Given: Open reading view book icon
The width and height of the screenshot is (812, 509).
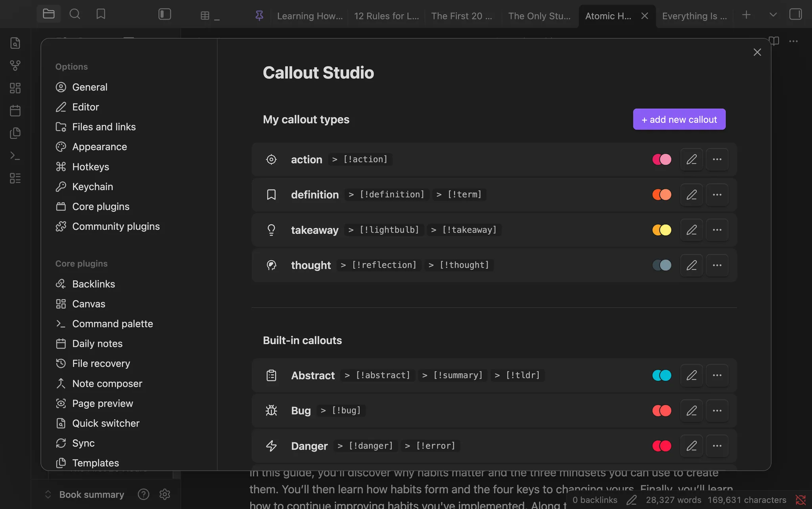Looking at the screenshot, I should point(774,41).
